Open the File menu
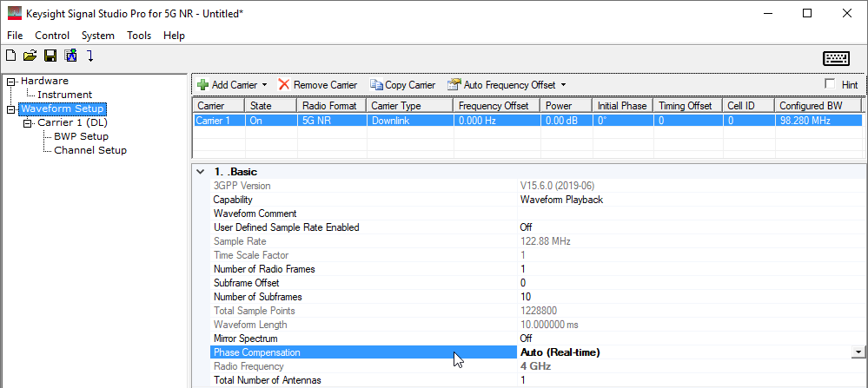Image resolution: width=868 pixels, height=388 pixels. (15, 36)
